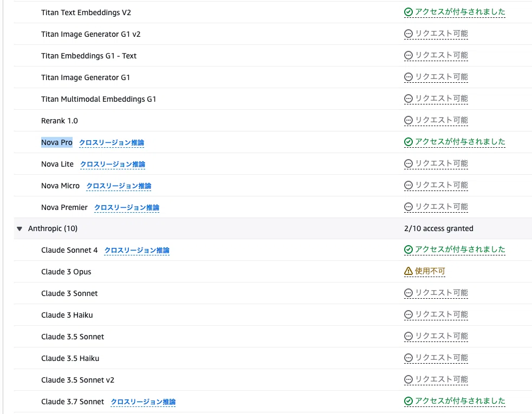Click status icon for Titan Embeddings G1 - Text

[408, 56]
